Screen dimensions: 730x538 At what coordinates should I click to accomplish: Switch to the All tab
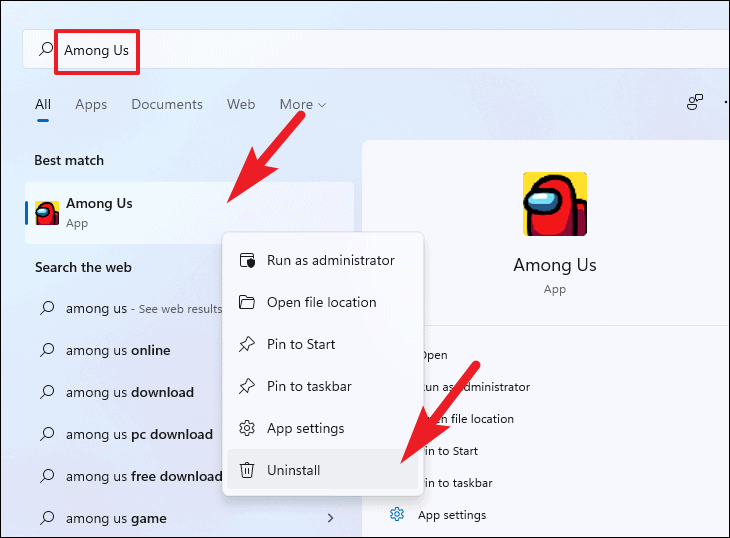43,104
